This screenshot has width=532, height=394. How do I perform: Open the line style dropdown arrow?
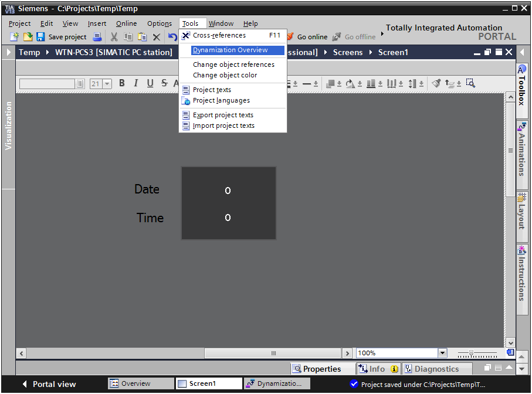[316, 83]
